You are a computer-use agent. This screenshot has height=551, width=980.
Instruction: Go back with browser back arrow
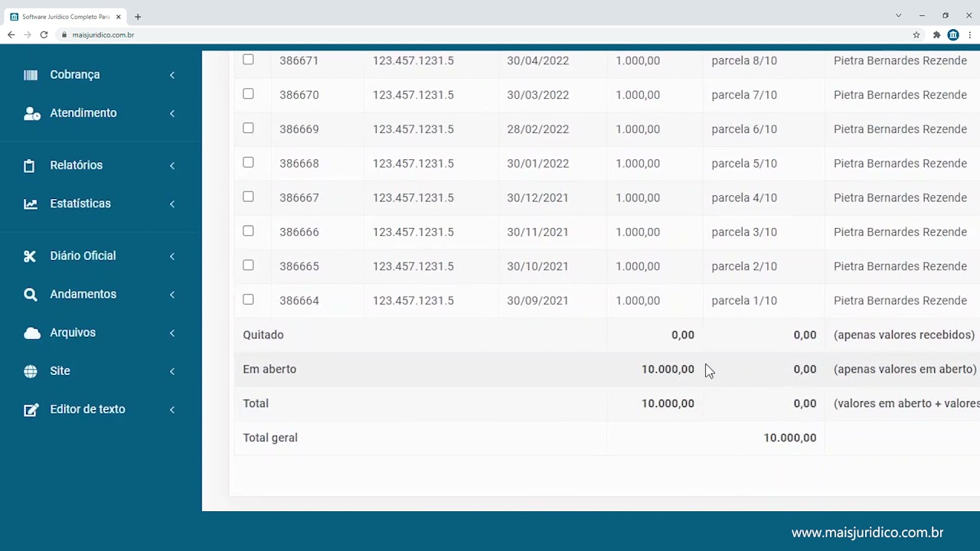click(11, 34)
